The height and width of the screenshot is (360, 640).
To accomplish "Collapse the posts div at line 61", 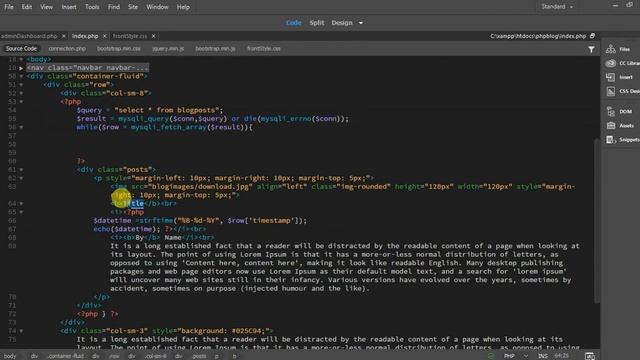I will 21,170.
